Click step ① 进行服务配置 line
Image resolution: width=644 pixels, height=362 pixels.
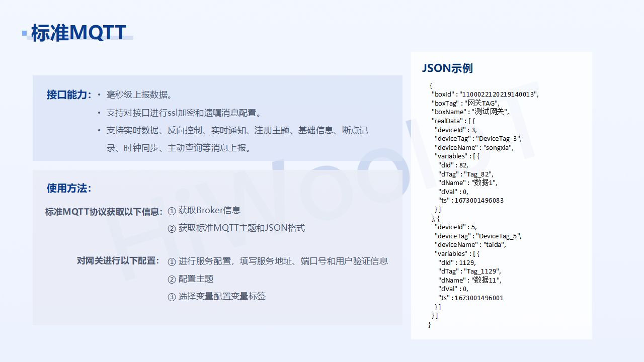point(278,261)
